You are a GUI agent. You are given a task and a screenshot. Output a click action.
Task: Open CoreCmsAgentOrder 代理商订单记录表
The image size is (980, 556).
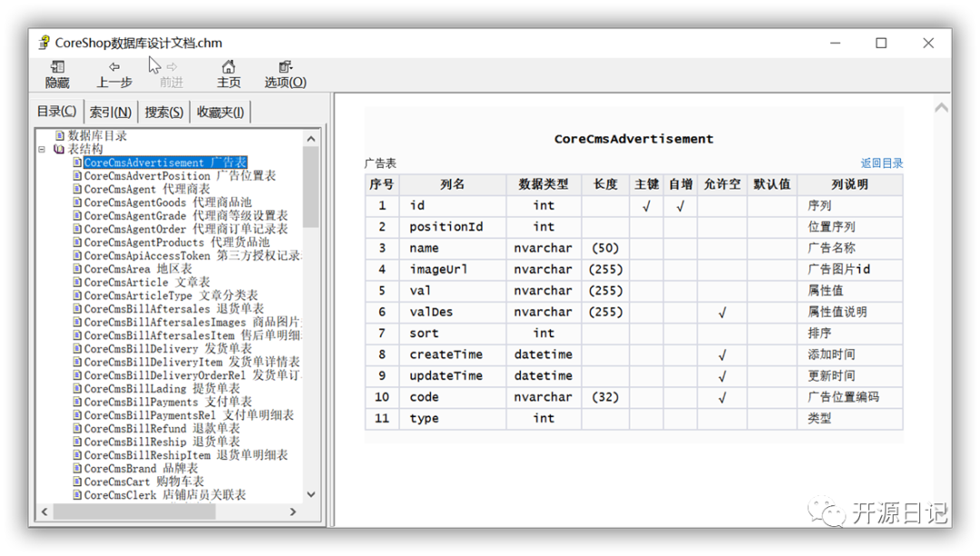point(186,229)
